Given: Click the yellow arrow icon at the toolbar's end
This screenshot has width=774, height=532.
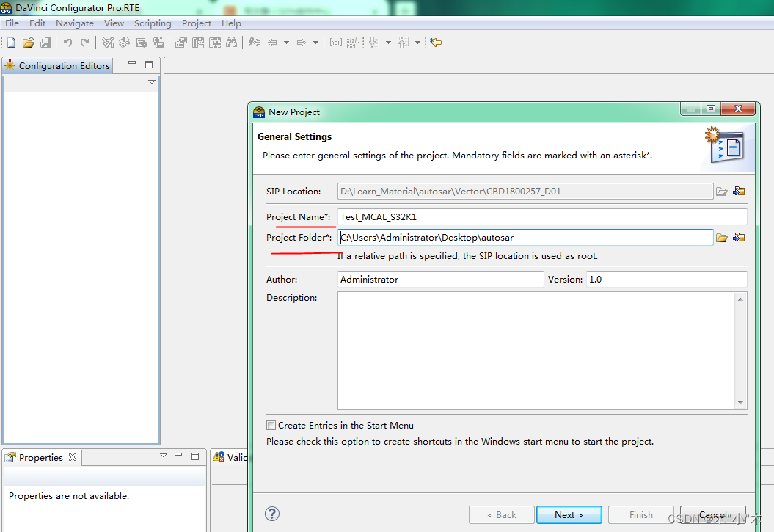Looking at the screenshot, I should tap(436, 43).
